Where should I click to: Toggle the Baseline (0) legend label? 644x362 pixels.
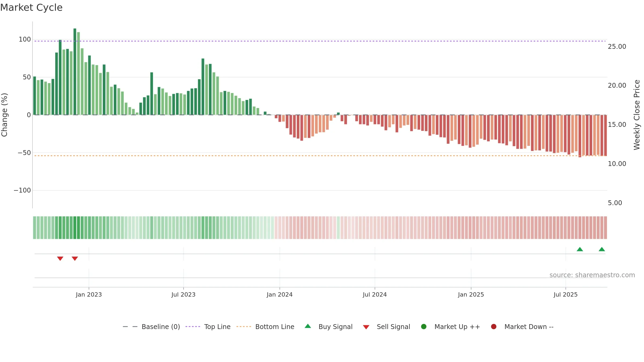[x=161, y=327]
